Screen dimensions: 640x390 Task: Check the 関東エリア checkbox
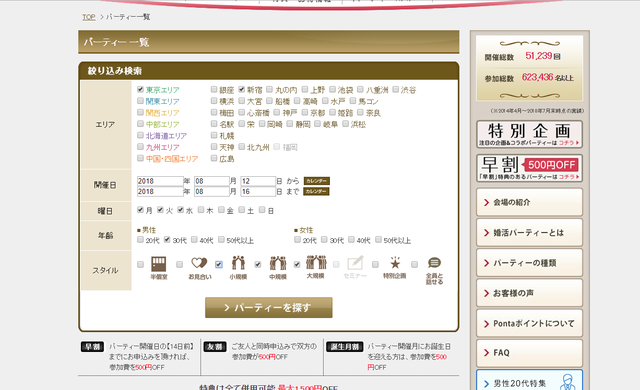(140, 100)
